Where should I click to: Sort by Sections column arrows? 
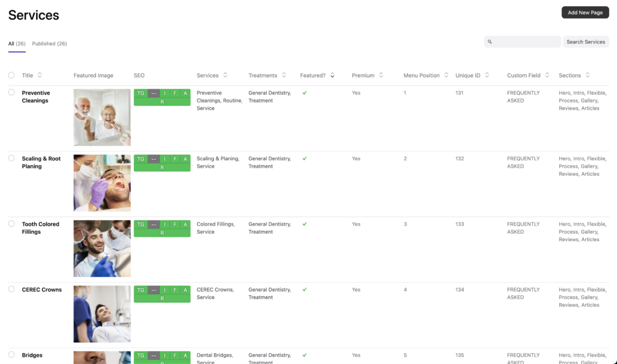(x=587, y=75)
